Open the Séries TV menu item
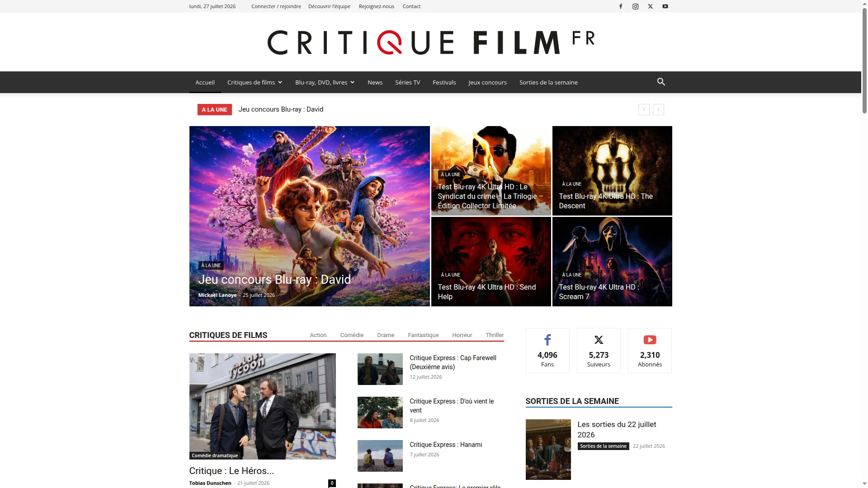The width and height of the screenshot is (868, 488). point(407,82)
